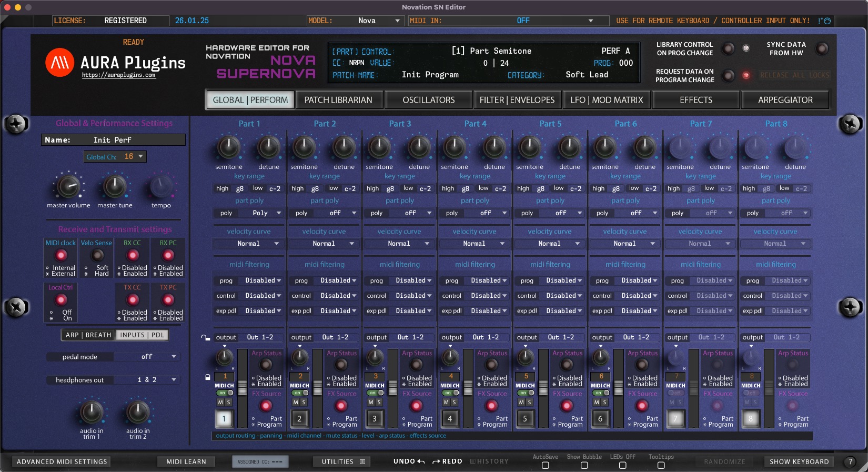Mute Part 2 with the M button
The height and width of the screenshot is (472, 868).
[x=296, y=402]
